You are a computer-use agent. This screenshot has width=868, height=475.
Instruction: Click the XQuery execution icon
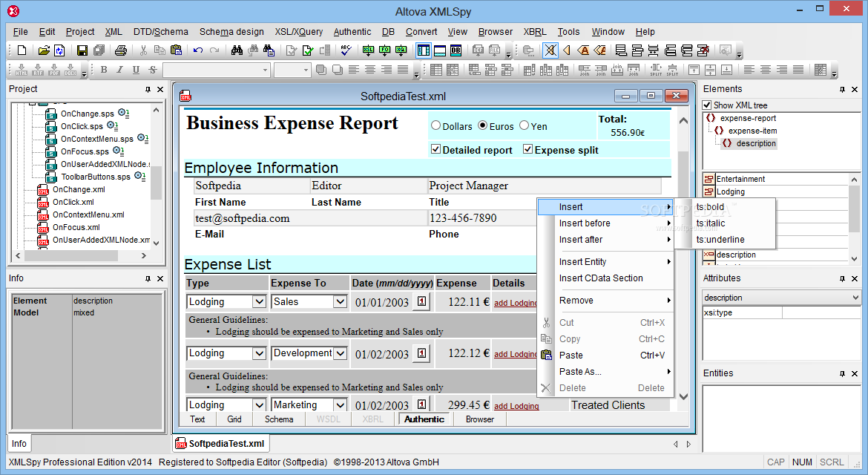[401, 50]
